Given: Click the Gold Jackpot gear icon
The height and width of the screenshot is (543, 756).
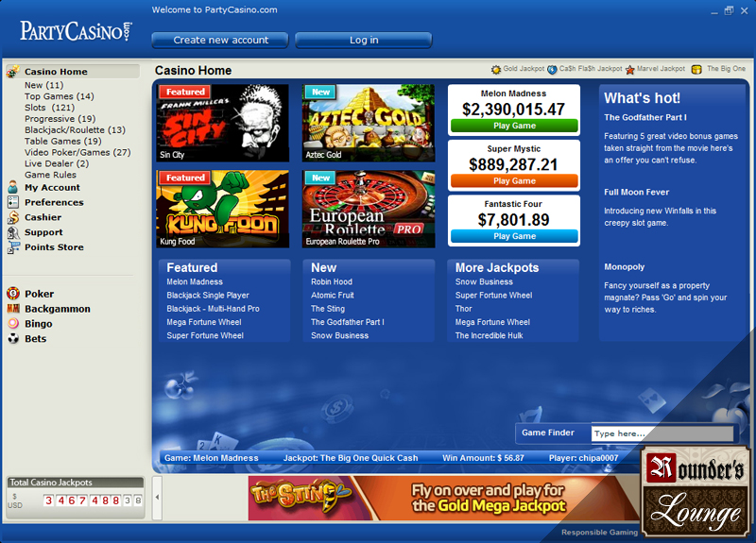Looking at the screenshot, I should 495,69.
